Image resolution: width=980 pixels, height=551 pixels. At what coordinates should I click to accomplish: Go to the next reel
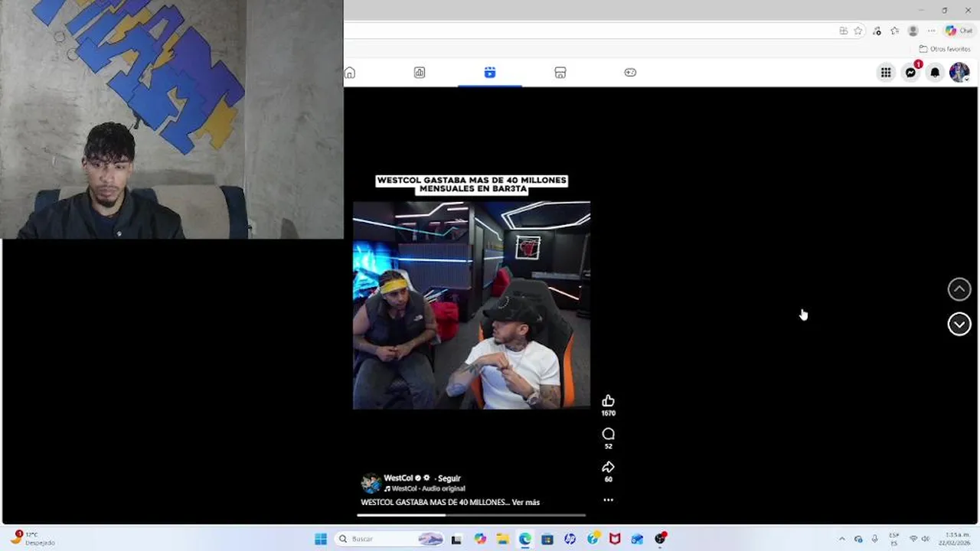click(959, 324)
